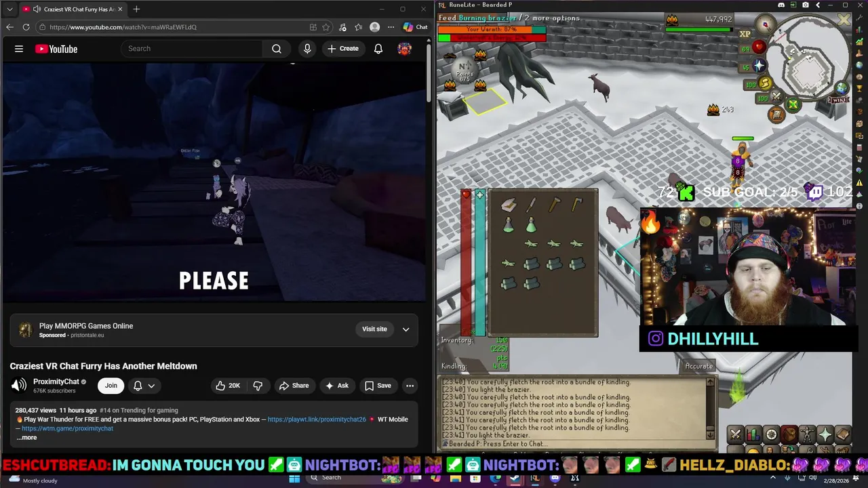Screen dimensions: 868x488
Task: Toggle XP drops orb
Action: pos(745,34)
